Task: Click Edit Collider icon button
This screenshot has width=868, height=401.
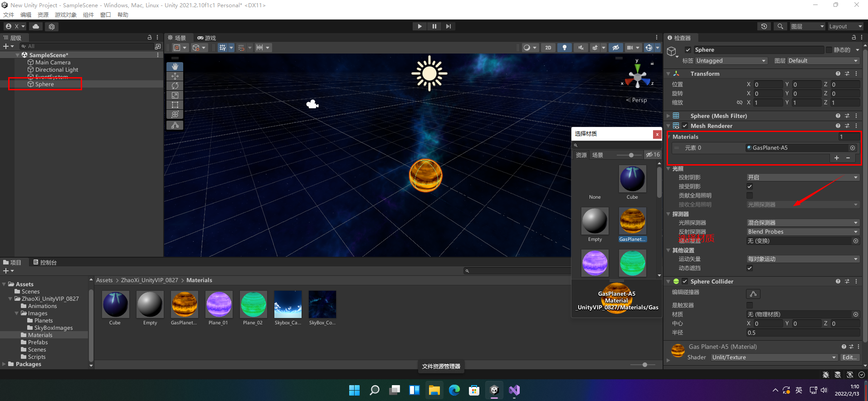Action: click(753, 293)
